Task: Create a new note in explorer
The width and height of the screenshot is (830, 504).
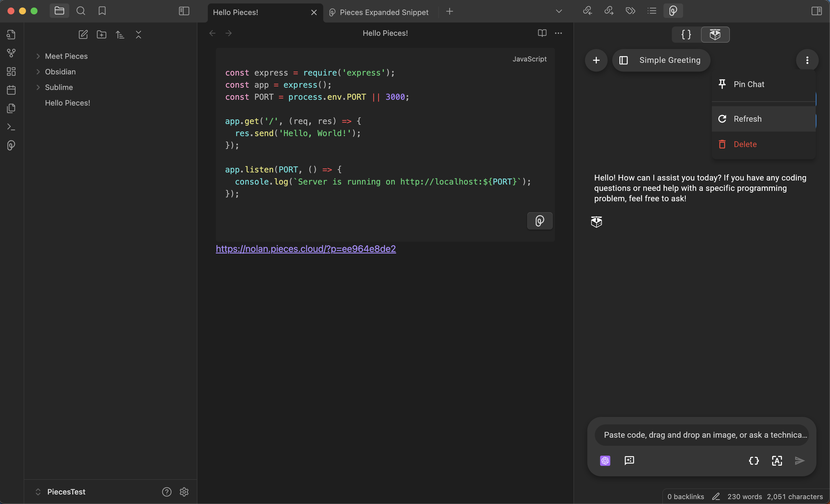Action: coord(83,34)
